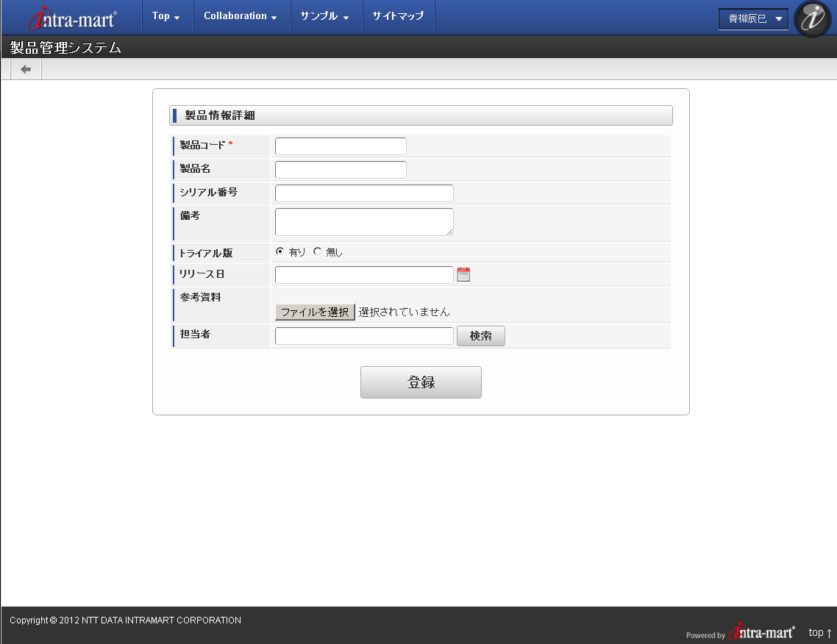Click into the 備考 textarea

click(364, 222)
